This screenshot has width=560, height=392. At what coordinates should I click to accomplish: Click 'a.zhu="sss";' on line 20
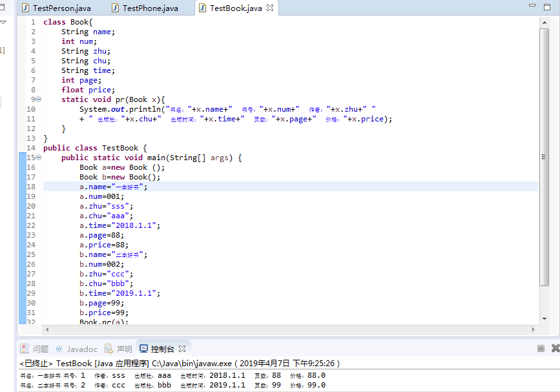pos(106,206)
